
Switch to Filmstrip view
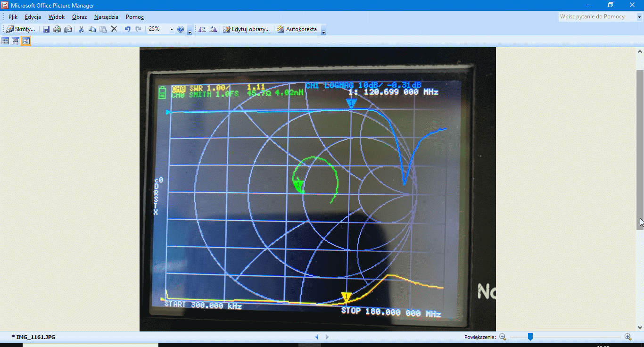[x=16, y=41]
